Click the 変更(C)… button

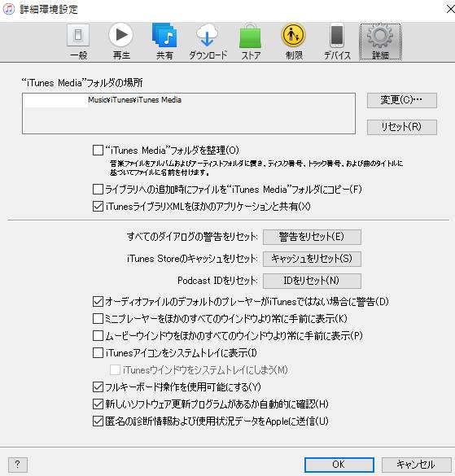(x=402, y=100)
